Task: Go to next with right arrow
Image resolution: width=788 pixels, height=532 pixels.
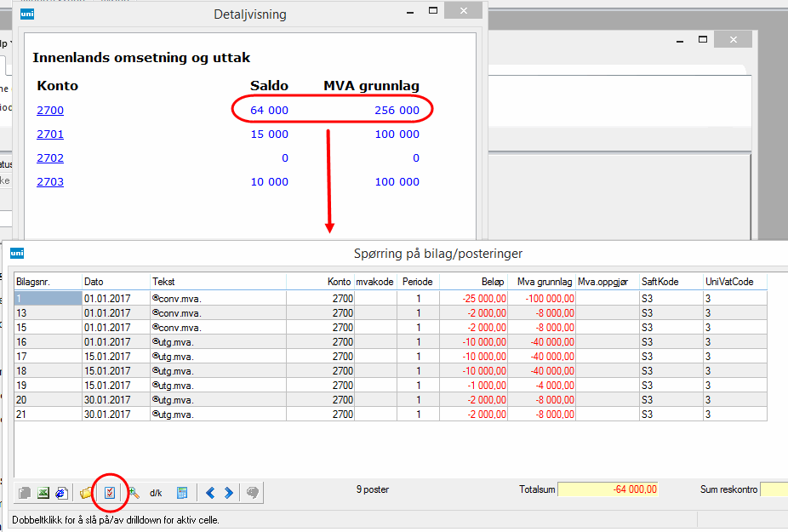Action: pos(229,492)
